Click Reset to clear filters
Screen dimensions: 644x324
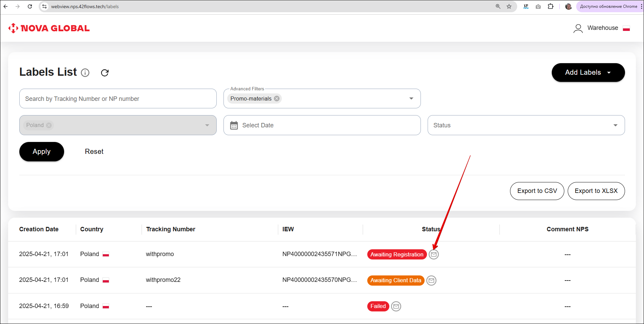[94, 151]
